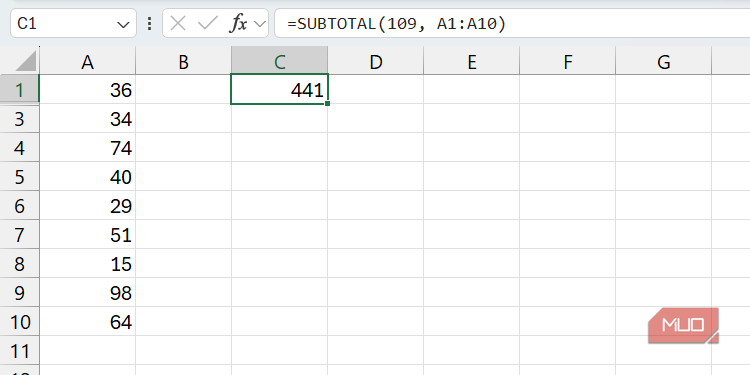Select column D header
Screen dimensions: 750x375
coord(376,61)
